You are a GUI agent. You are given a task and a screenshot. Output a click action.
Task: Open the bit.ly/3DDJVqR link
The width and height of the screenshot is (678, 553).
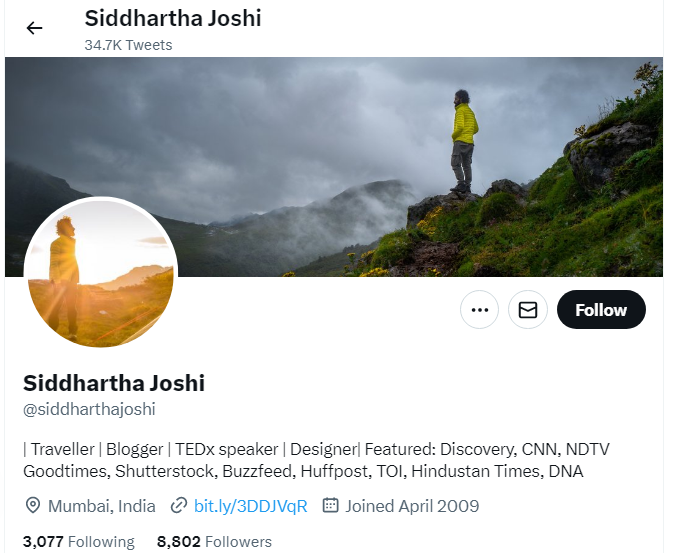(250, 506)
